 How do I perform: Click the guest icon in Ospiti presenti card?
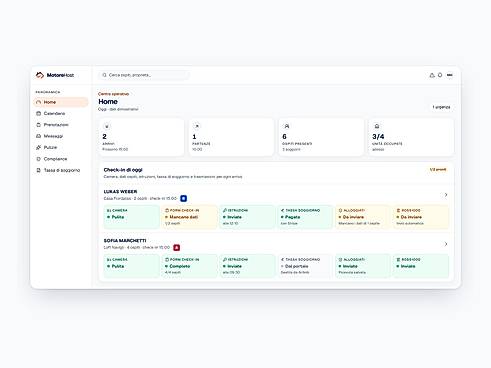[287, 126]
